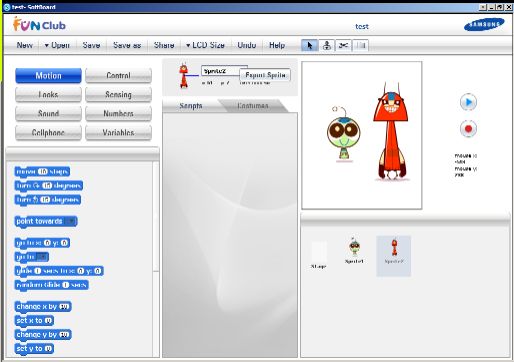Select the scissors delete tool
The width and height of the screenshot is (514, 362).
[x=343, y=45]
